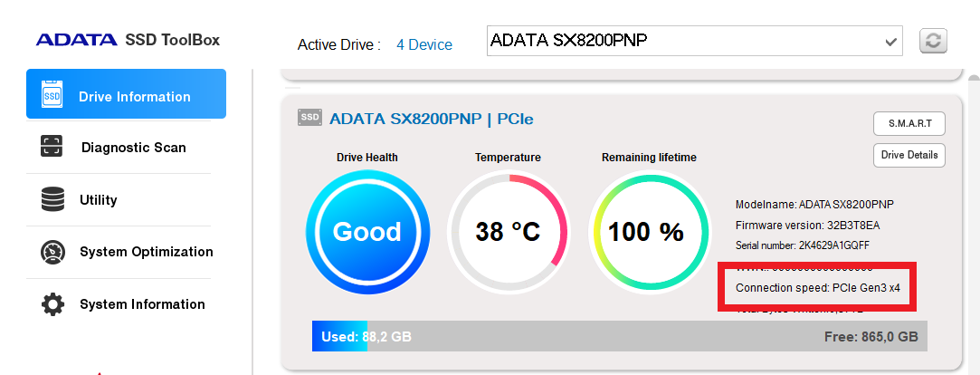Click the Good drive health indicator
980x375 pixels.
(367, 232)
